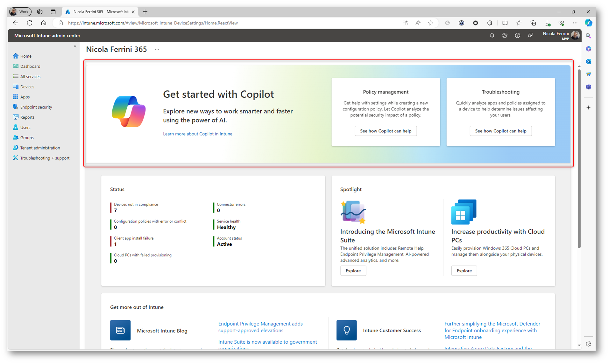Open Dashboard in the sidebar
The height and width of the screenshot is (364, 609).
[26, 66]
